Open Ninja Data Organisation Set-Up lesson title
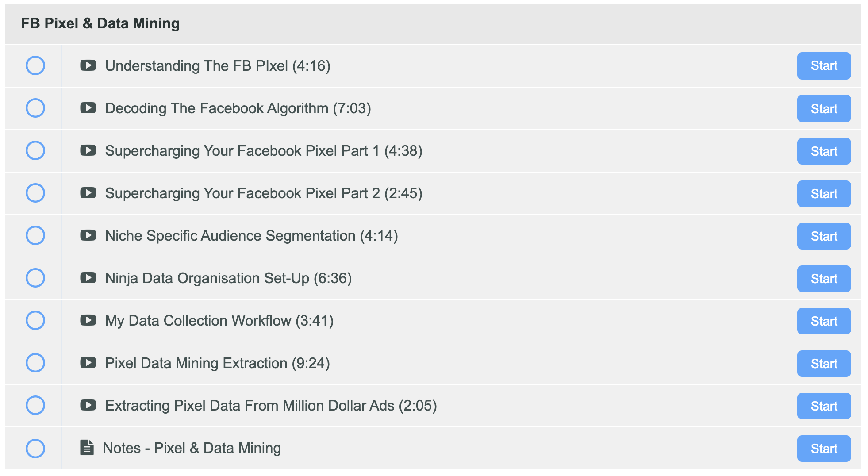The height and width of the screenshot is (476, 868). [x=228, y=278]
